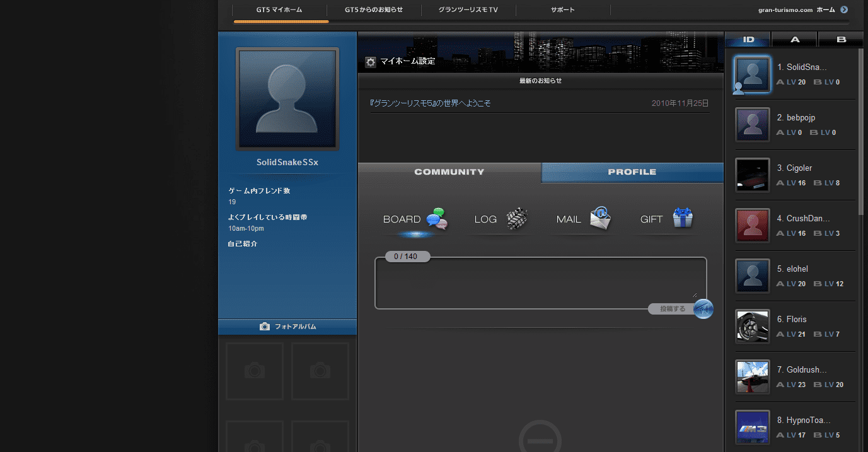
Task: Open the GIFT box icon
Action: pyautogui.click(x=683, y=218)
